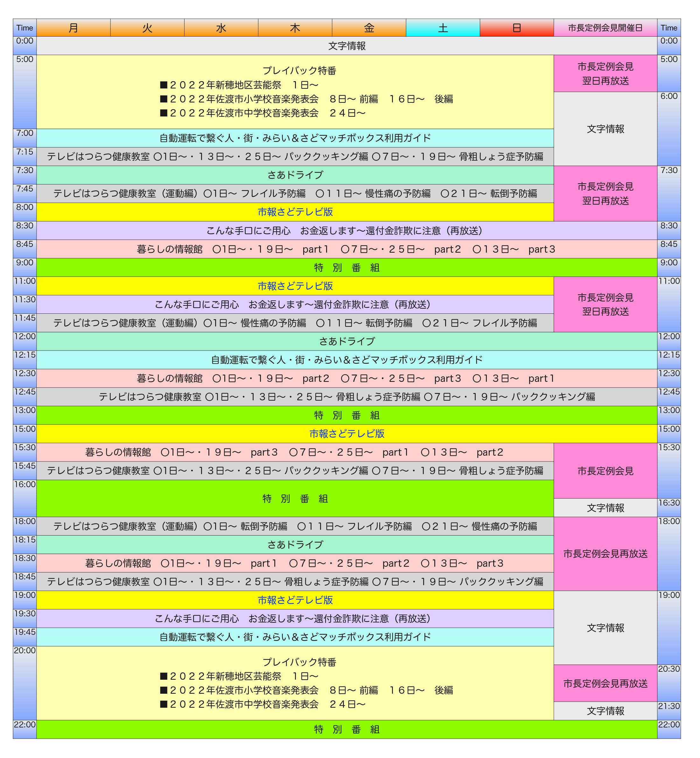The height and width of the screenshot is (758, 700).
Task: Click 暮らしの情報館 row at 12:30
Action: [x=346, y=378]
